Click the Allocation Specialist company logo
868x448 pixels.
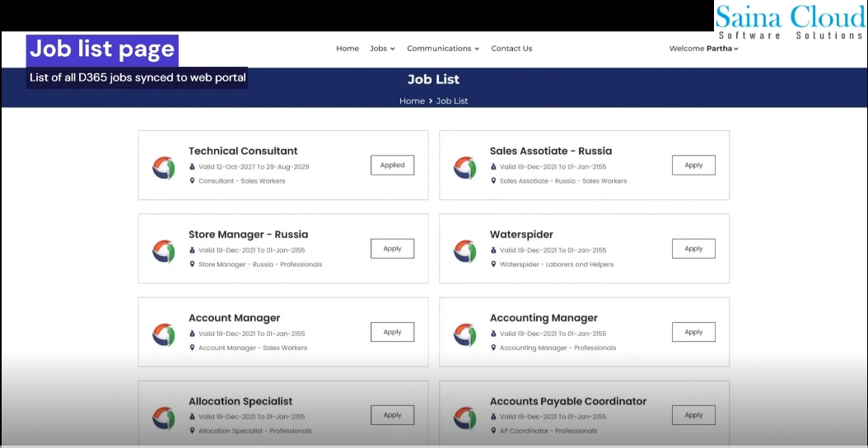[x=163, y=418]
